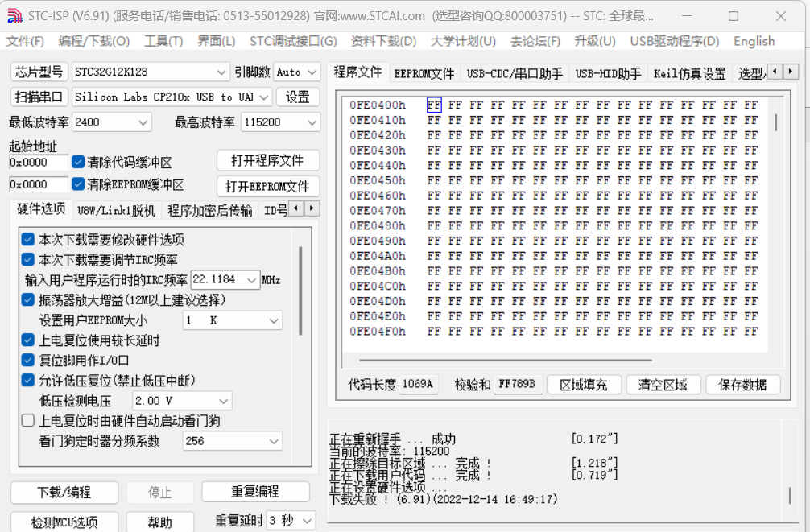Click the 下载/编程 button
Image resolution: width=810 pixels, height=532 pixels.
click(x=64, y=492)
